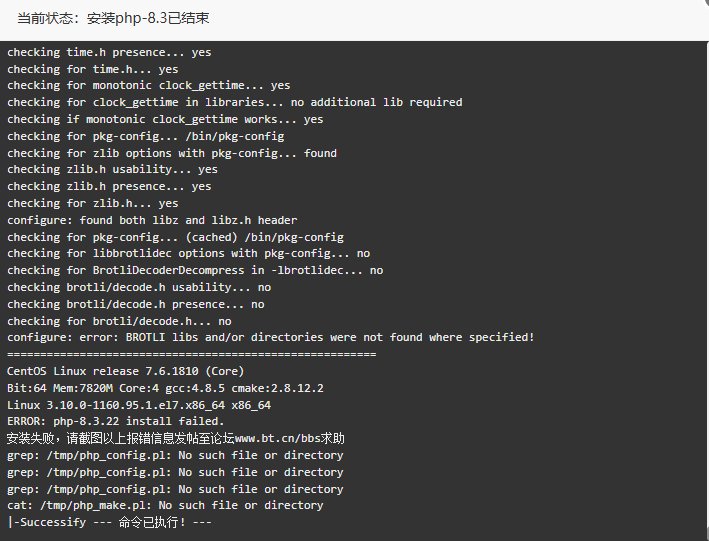Click the 'Bit:64 Mem:7820M Core:4' system info line

point(165,388)
